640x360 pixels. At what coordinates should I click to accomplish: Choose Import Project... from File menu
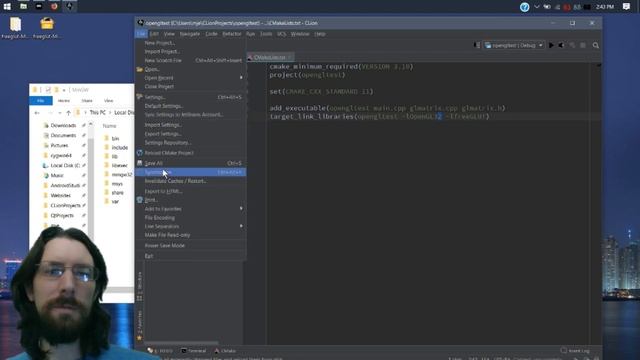(x=191, y=51)
